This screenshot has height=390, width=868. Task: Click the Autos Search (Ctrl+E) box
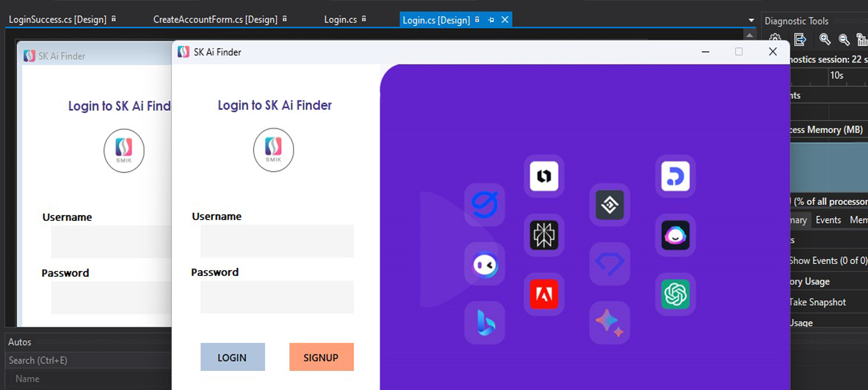tap(88, 360)
